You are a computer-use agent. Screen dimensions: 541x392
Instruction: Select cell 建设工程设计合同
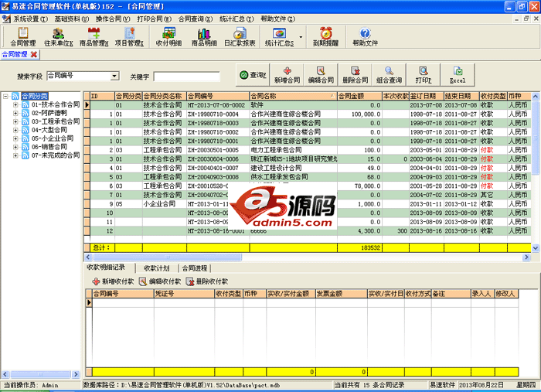click(293, 168)
